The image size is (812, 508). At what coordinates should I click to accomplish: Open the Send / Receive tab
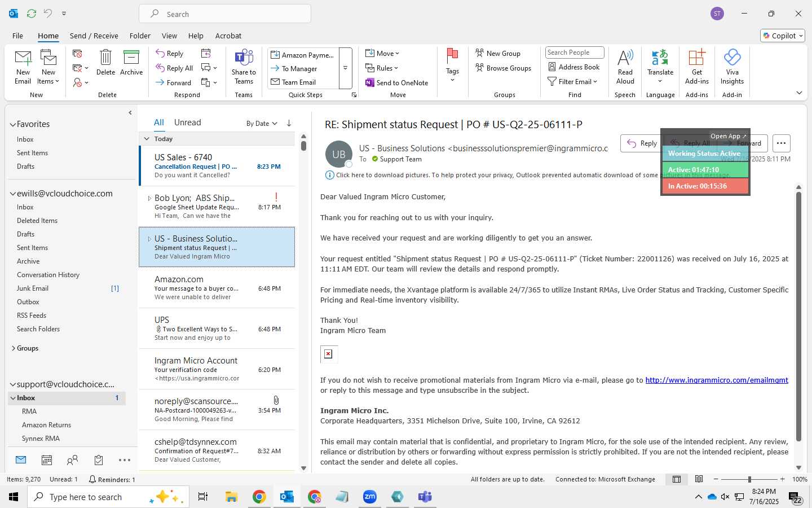[94, 36]
